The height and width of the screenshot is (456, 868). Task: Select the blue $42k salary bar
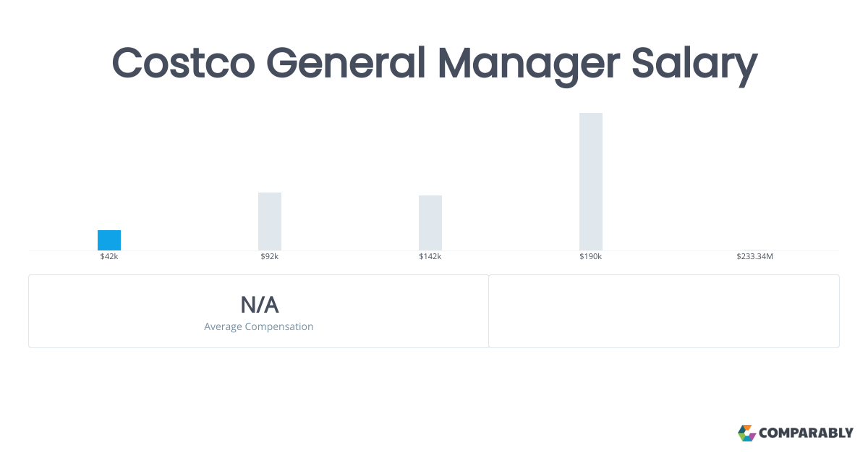109,240
